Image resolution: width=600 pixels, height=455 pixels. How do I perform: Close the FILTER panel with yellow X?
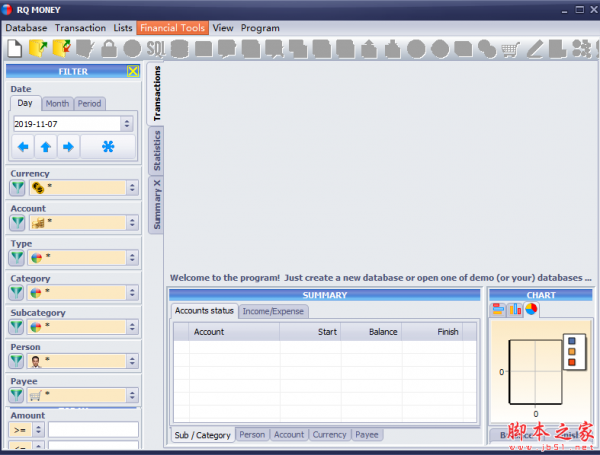tap(133, 71)
